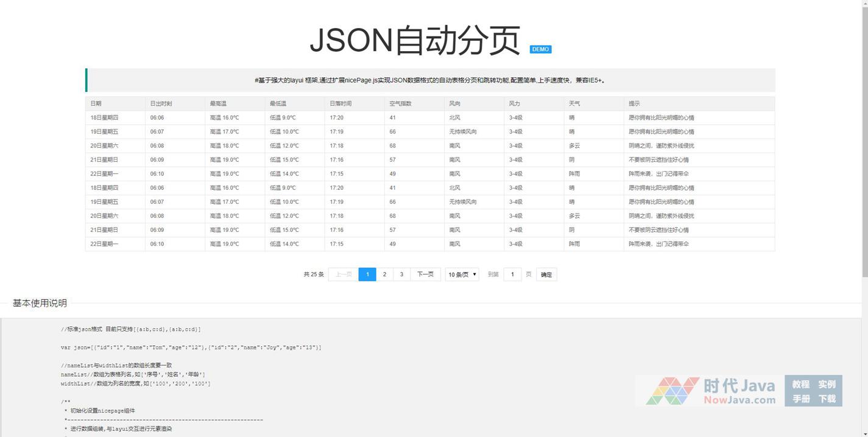
Task: Click the 提示 column header
Action: tap(634, 103)
